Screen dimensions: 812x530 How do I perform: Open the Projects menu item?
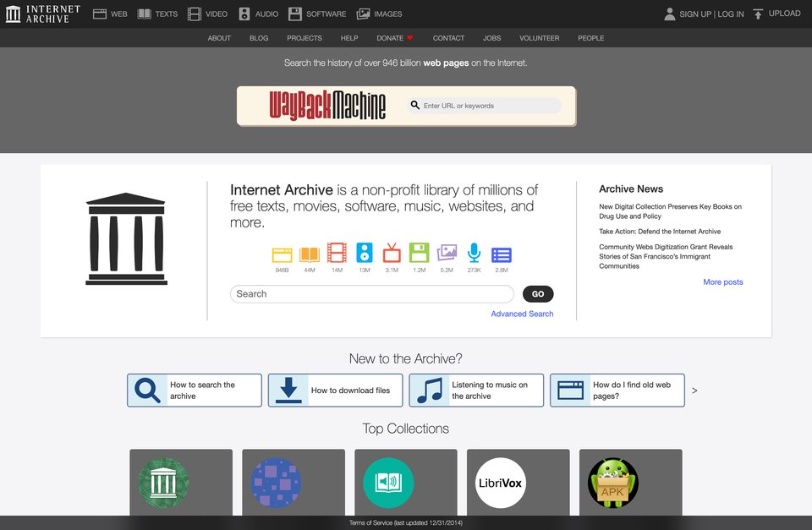coord(304,38)
